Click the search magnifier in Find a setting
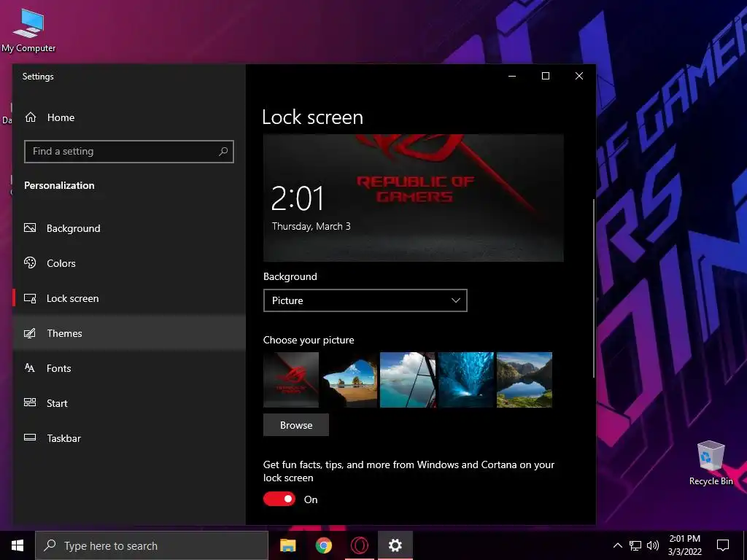Viewport: 747px width, 560px height. pos(223,152)
